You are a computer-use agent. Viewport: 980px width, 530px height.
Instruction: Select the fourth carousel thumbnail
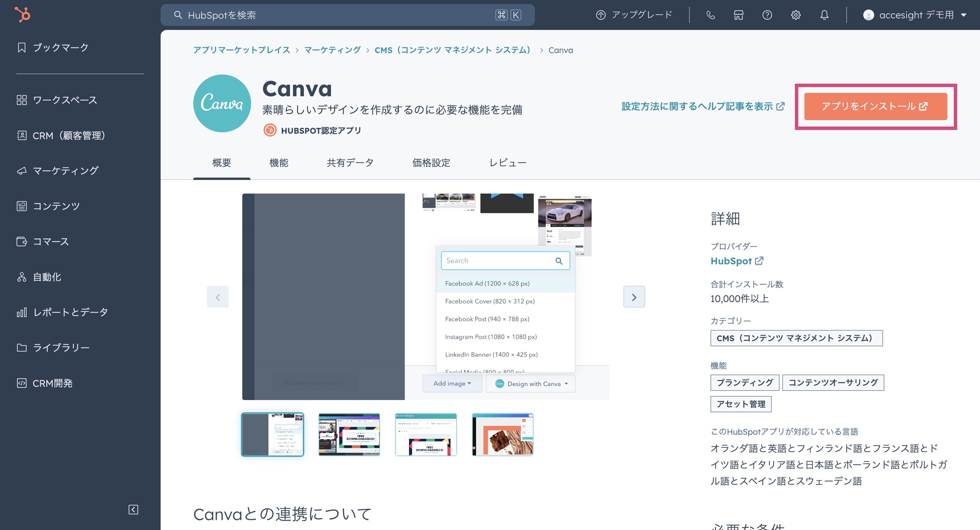(x=503, y=434)
